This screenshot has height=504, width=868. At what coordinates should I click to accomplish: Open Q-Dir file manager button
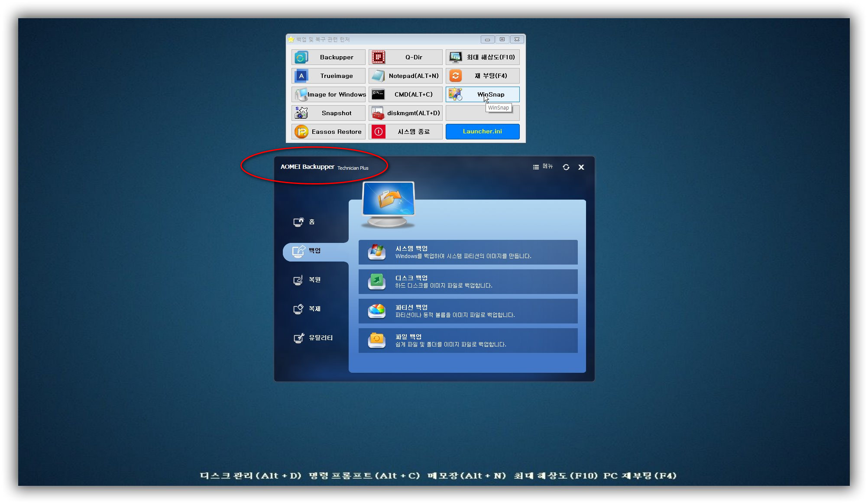tap(405, 57)
